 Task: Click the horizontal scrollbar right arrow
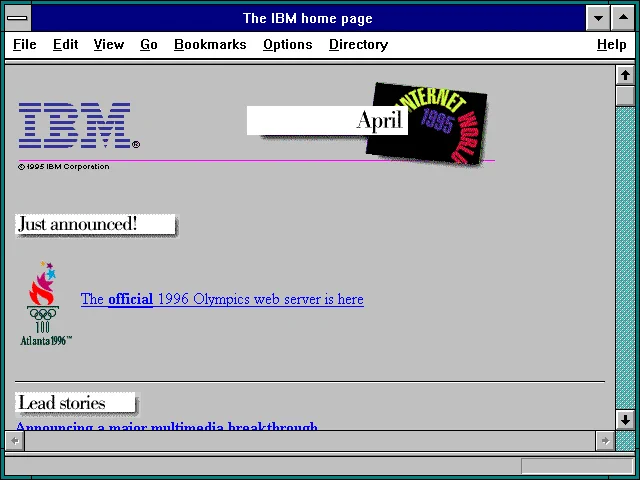point(605,441)
